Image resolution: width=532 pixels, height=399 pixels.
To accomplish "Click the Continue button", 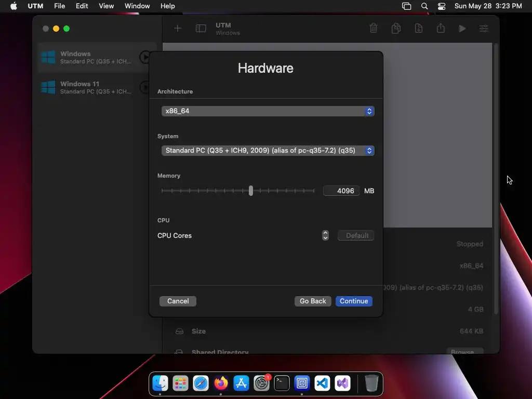I will tap(354, 301).
